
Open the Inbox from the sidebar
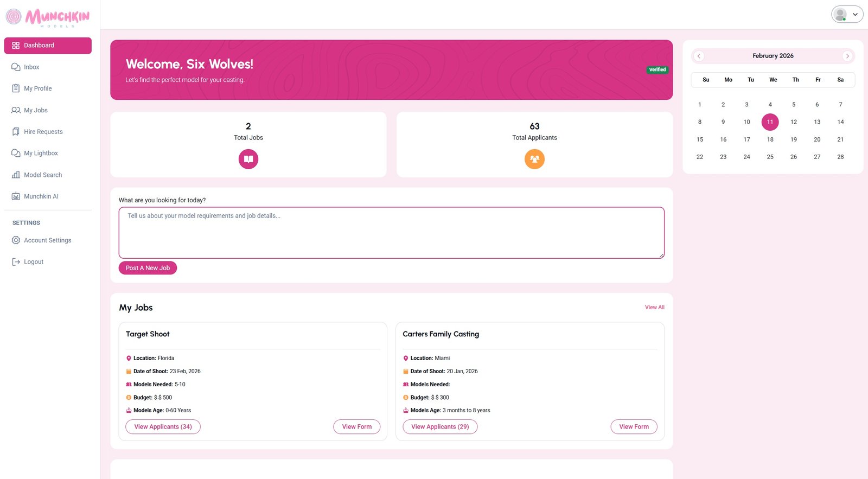point(31,67)
